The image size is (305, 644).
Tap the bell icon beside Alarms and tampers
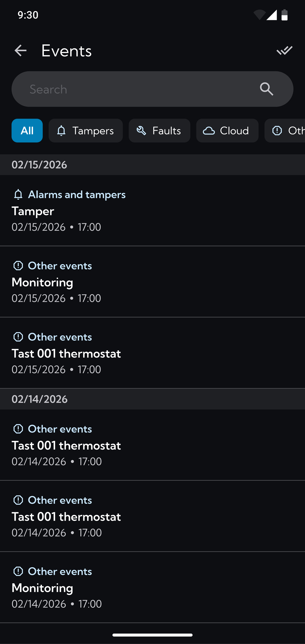tap(18, 194)
